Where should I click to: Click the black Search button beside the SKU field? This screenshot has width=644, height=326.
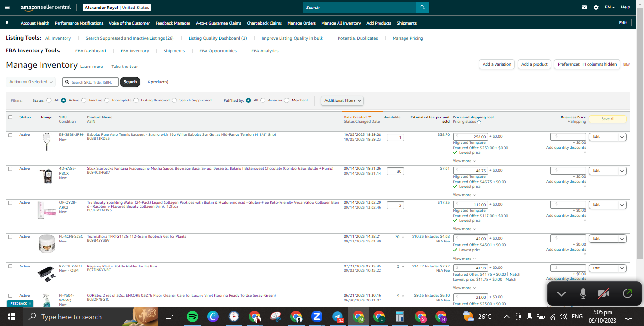pyautogui.click(x=130, y=82)
